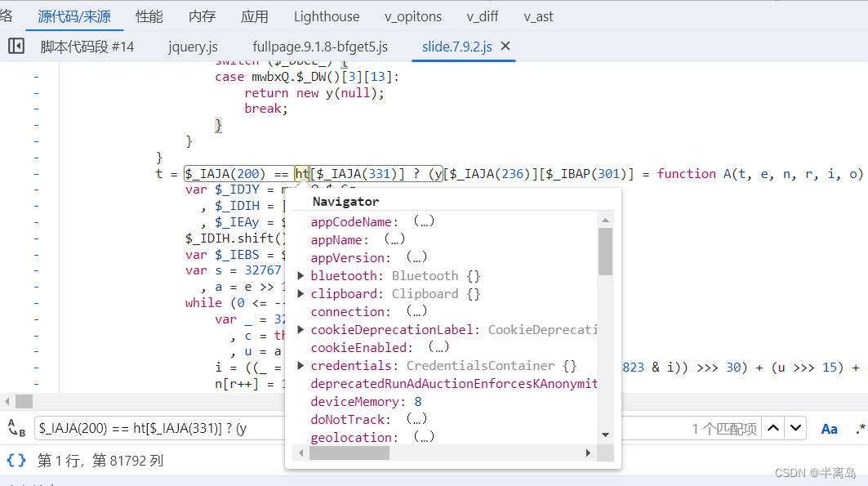Screen dimensions: 868x486
Task: Click popup scrollbar down arrow
Action: (x=605, y=435)
